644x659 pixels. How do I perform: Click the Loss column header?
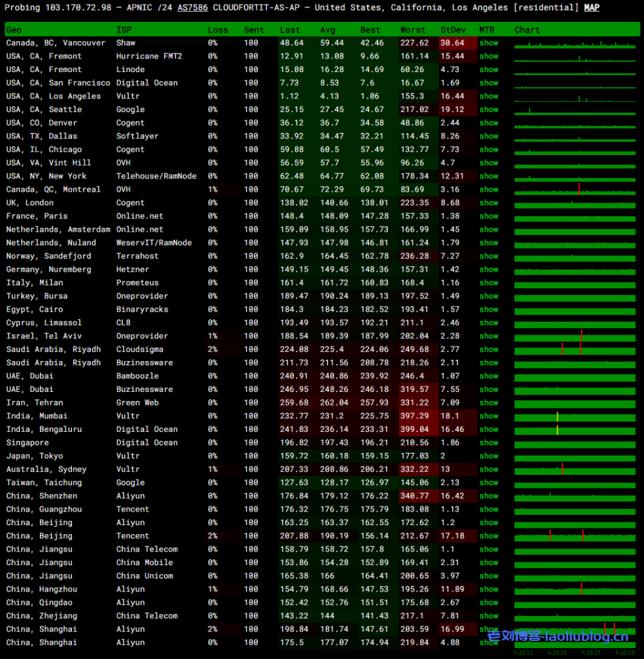217,30
